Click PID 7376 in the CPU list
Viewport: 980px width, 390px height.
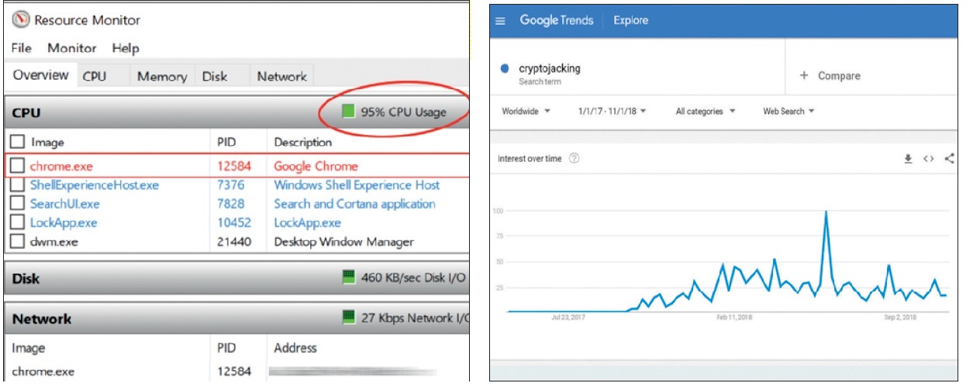231,185
